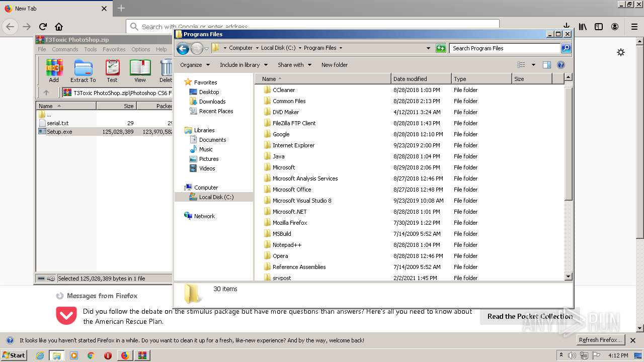Open WinRAR File menu
Screen dimensions: 644x362
click(42, 49)
